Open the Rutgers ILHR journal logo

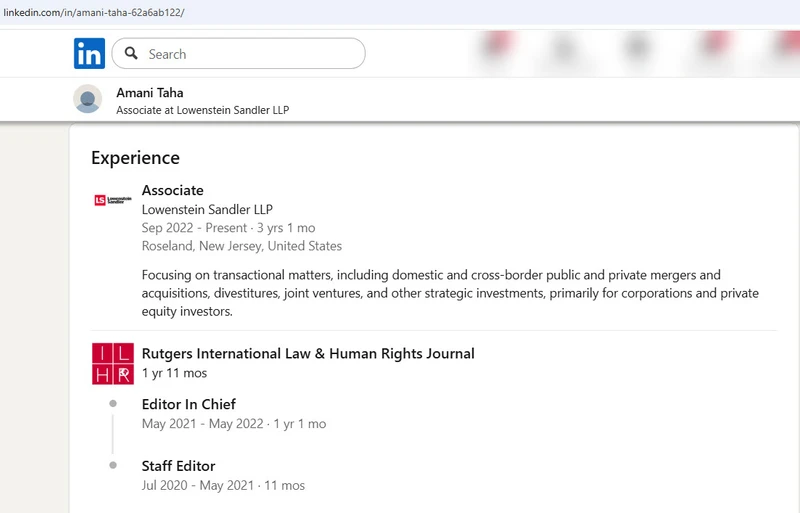tap(112, 363)
